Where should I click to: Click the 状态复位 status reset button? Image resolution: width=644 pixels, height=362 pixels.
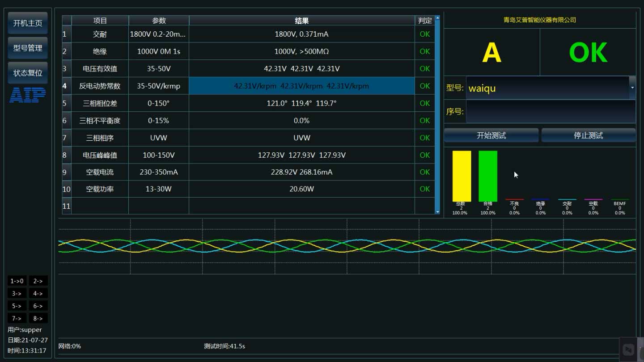pos(28,73)
